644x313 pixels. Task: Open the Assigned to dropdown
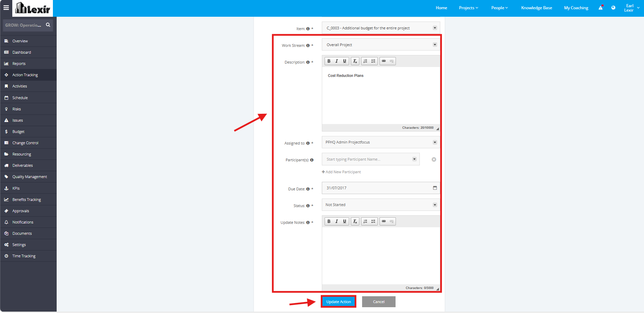click(381, 142)
